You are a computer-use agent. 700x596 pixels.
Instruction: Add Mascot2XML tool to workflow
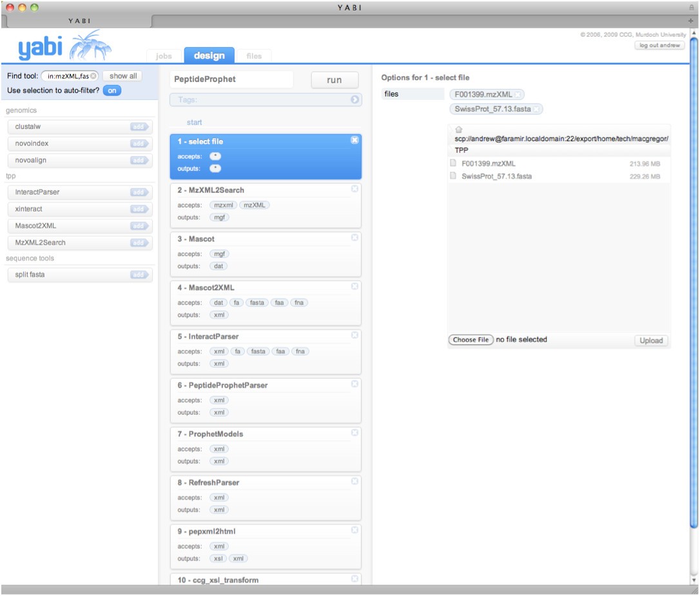click(x=139, y=226)
